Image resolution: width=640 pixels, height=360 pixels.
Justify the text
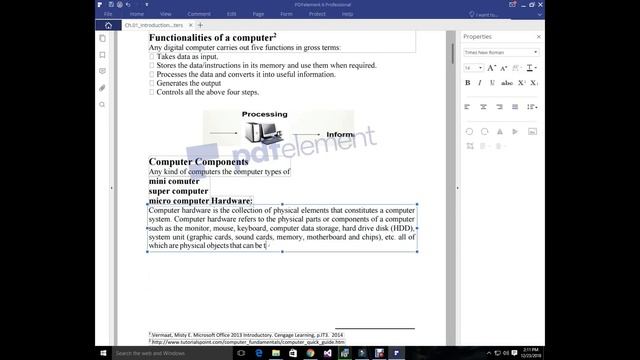pos(515,107)
